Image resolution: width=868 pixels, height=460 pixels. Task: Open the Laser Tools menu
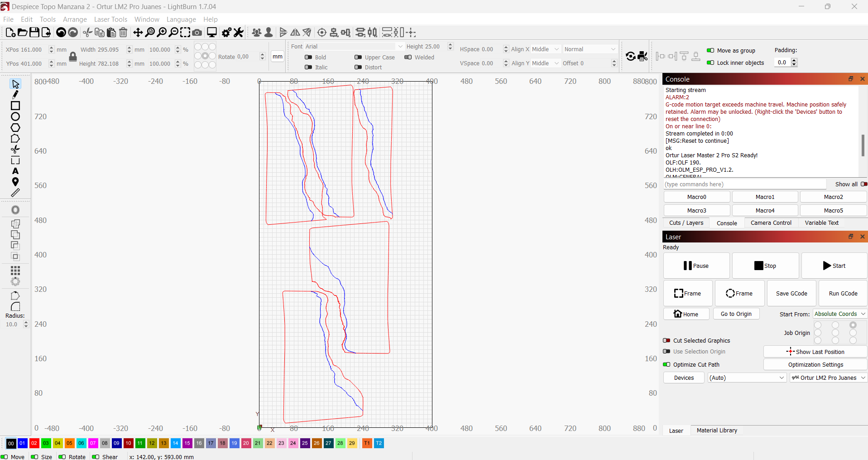[110, 19]
